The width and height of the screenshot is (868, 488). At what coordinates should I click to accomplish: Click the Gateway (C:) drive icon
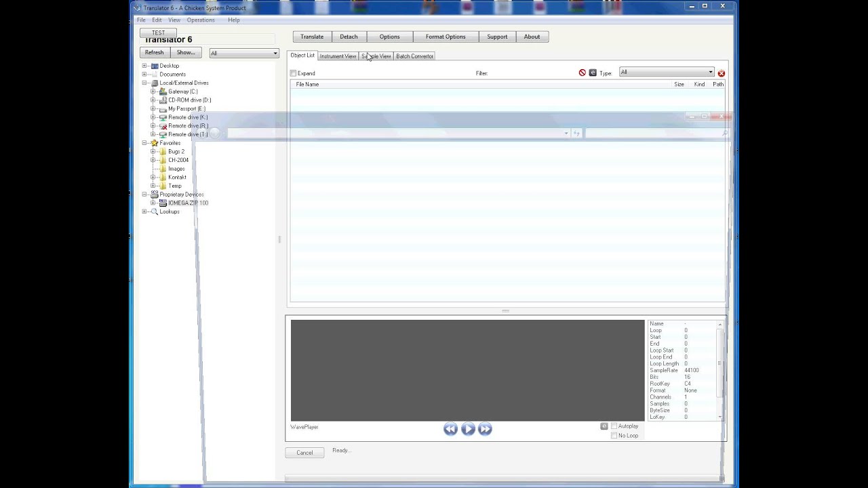pos(163,91)
